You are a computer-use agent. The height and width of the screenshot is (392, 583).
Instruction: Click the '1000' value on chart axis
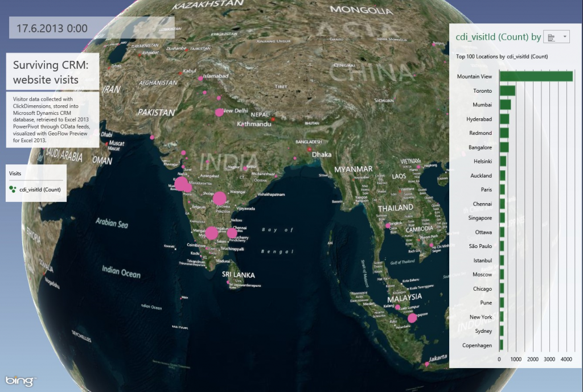tap(516, 360)
